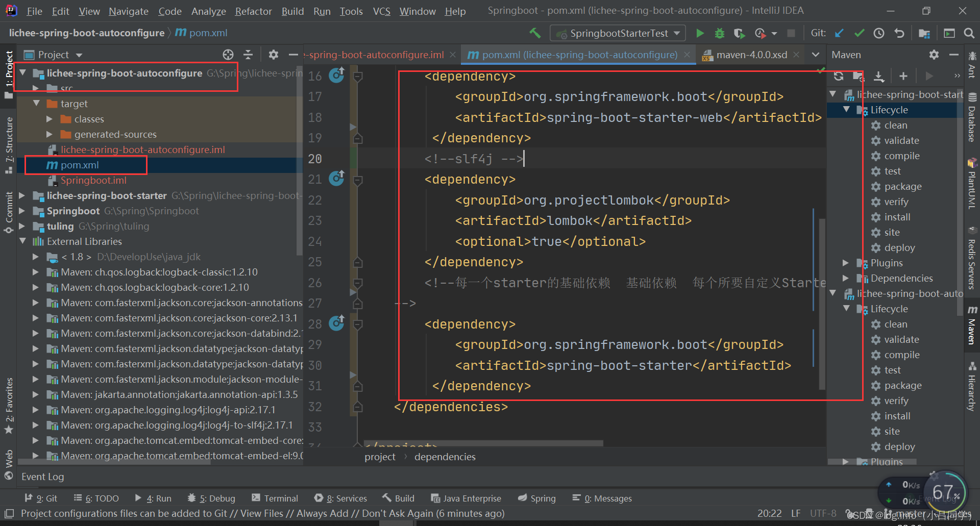This screenshot has height=526, width=980.
Task: Run SpringbootStarterTest with the green play icon
Action: (x=700, y=33)
